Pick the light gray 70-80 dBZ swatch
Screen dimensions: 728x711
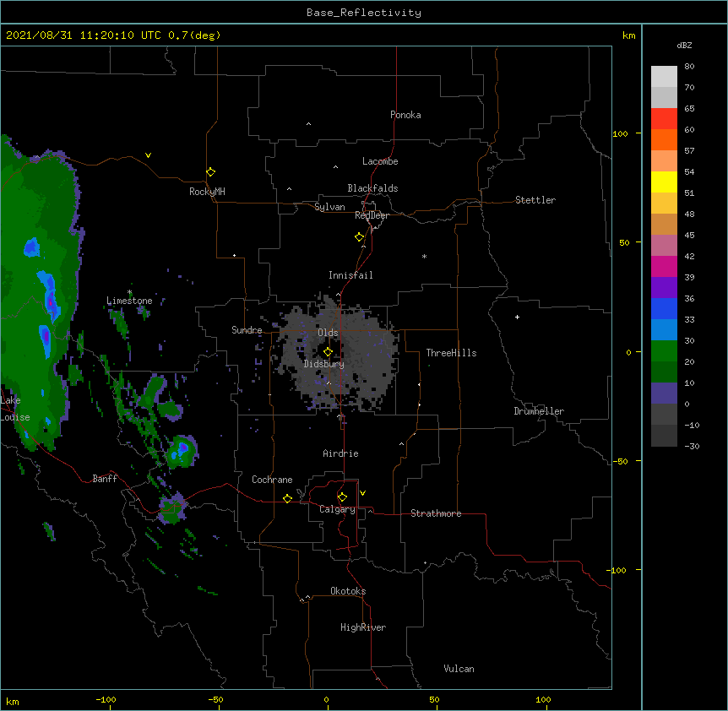click(664, 77)
